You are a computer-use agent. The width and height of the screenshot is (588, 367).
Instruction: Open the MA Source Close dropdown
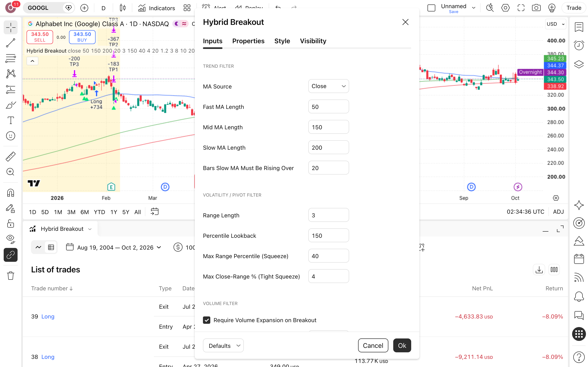(329, 86)
